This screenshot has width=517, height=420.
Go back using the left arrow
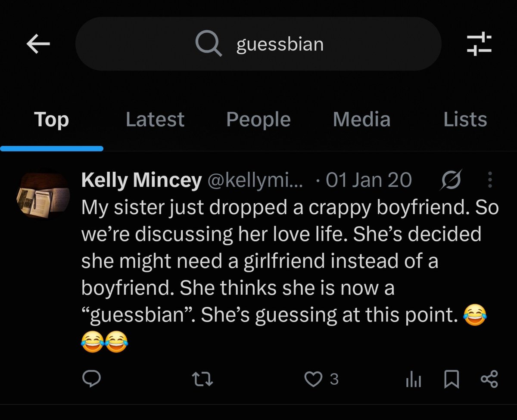[x=38, y=44]
